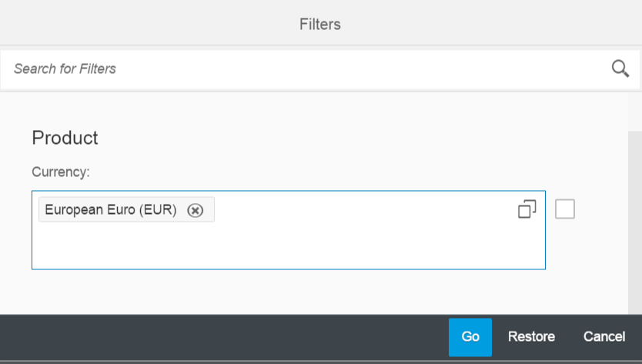642x364 pixels.
Task: Click the blue Go button in the footer
Action: [x=470, y=337]
